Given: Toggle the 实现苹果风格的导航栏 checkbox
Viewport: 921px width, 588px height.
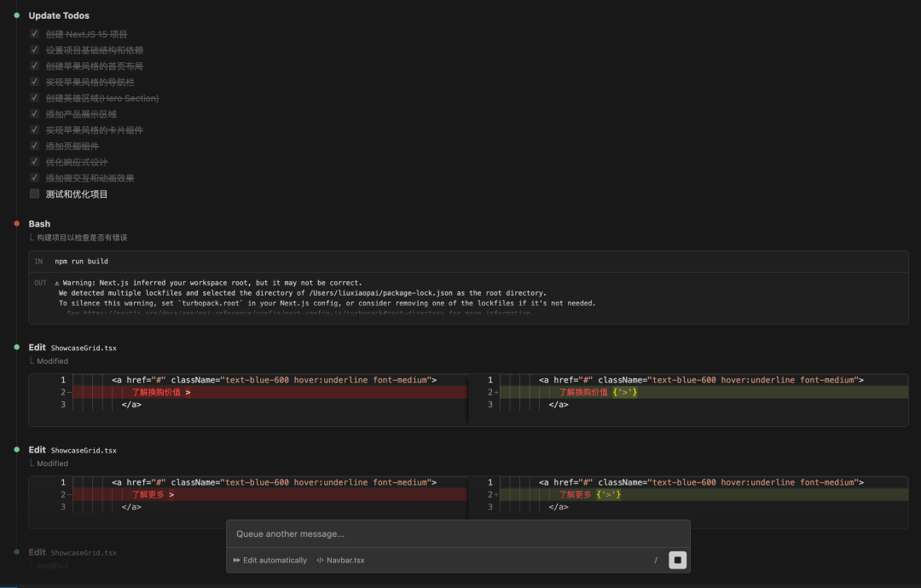Looking at the screenshot, I should [x=35, y=82].
